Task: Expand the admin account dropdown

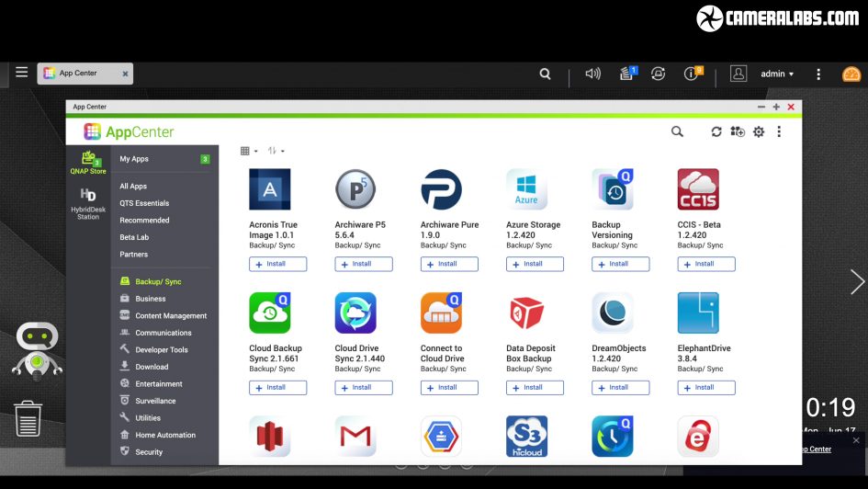Action: [777, 74]
